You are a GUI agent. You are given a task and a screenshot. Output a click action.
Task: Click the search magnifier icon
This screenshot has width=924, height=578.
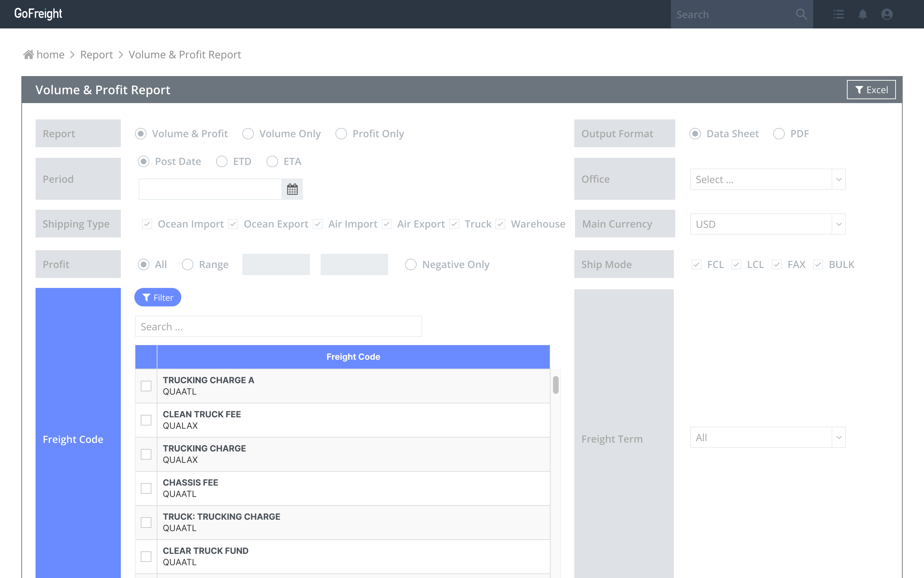(x=801, y=15)
